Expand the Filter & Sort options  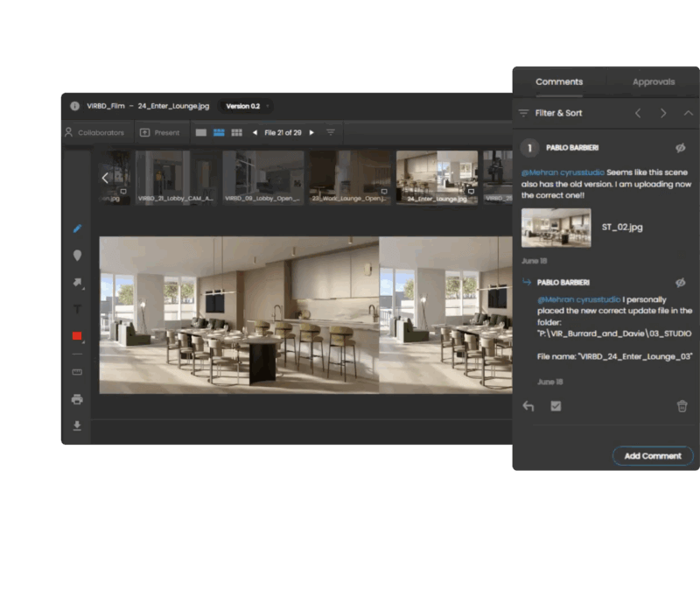pos(550,113)
